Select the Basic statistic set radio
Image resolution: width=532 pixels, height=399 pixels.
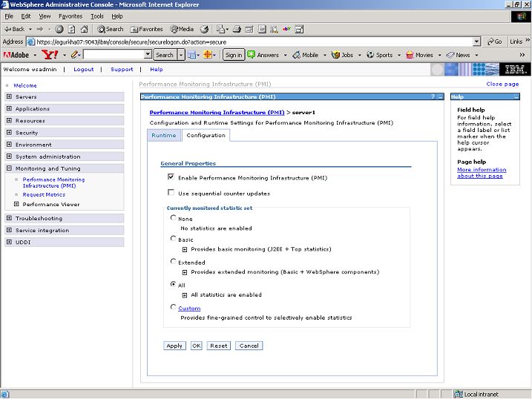pyautogui.click(x=173, y=238)
